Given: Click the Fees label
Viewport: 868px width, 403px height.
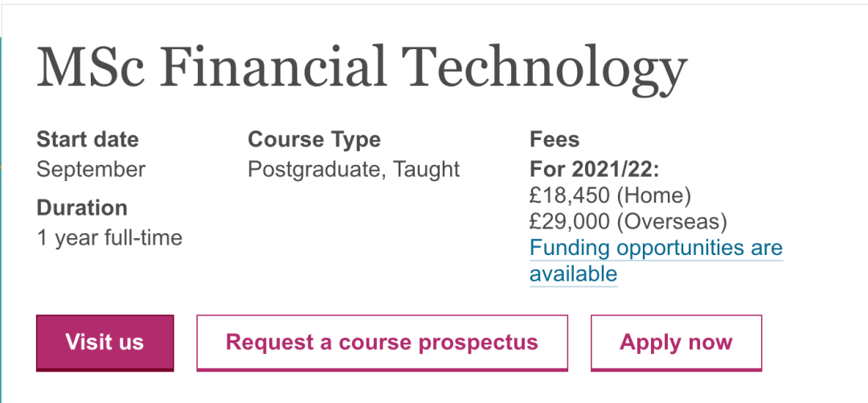Looking at the screenshot, I should (x=555, y=139).
